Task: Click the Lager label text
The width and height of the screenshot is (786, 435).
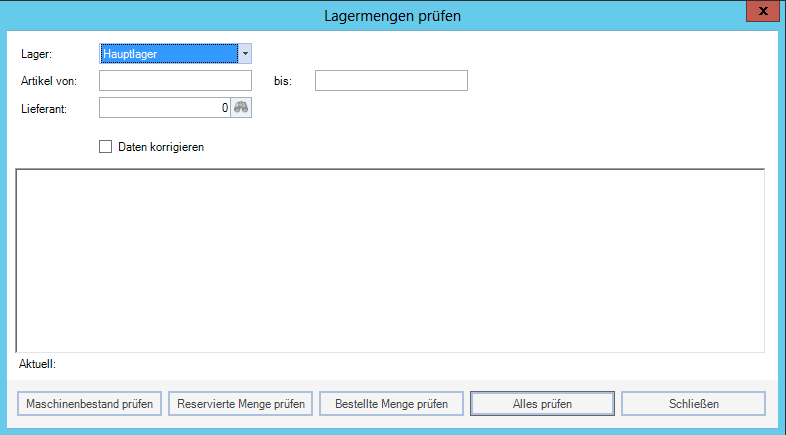Action: pyautogui.click(x=35, y=54)
